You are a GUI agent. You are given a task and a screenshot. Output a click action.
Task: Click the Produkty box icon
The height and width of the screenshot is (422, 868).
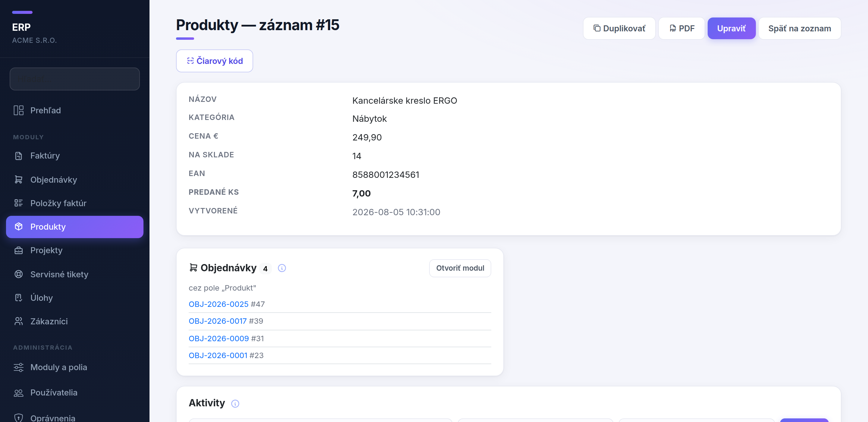(18, 226)
